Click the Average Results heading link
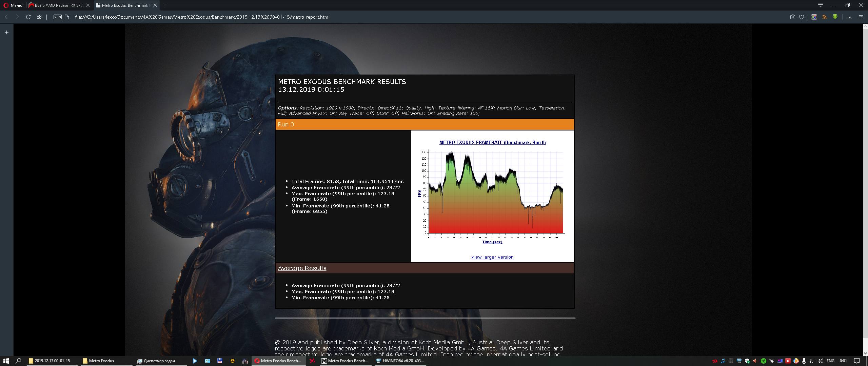Screen dimensions: 868x366 click(302, 268)
